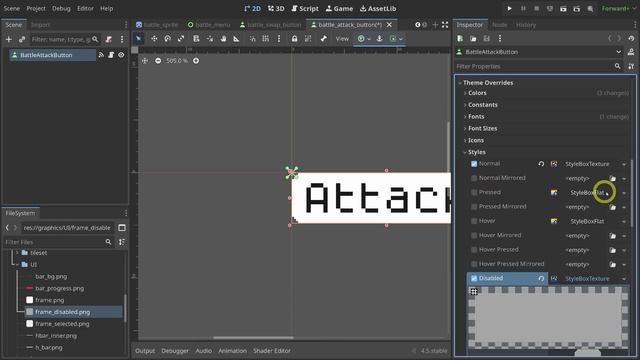Select the Ruler Mode tool
Screen dimensions: 640x360
pos(236,39)
